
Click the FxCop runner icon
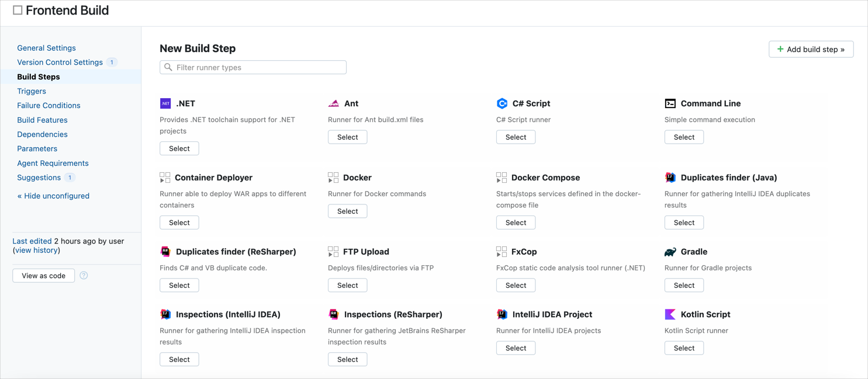[x=502, y=251]
